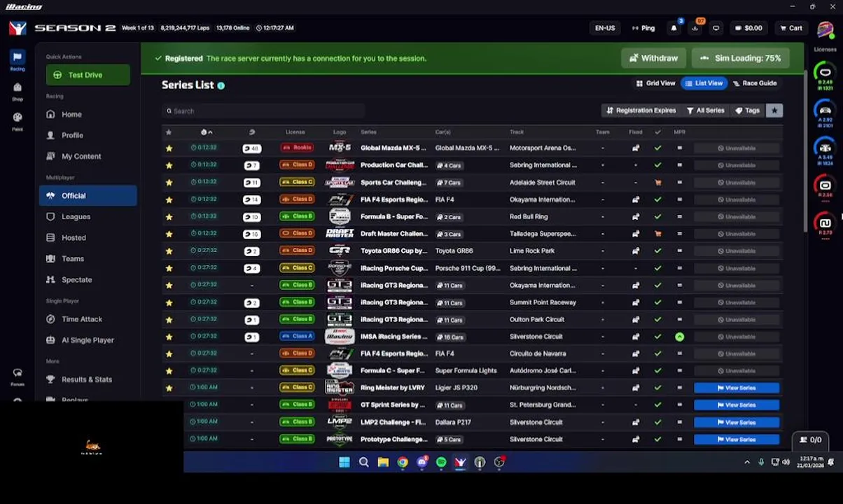843x504 pixels.
Task: Open the downloads icon with the orange badge
Action: (x=695, y=28)
